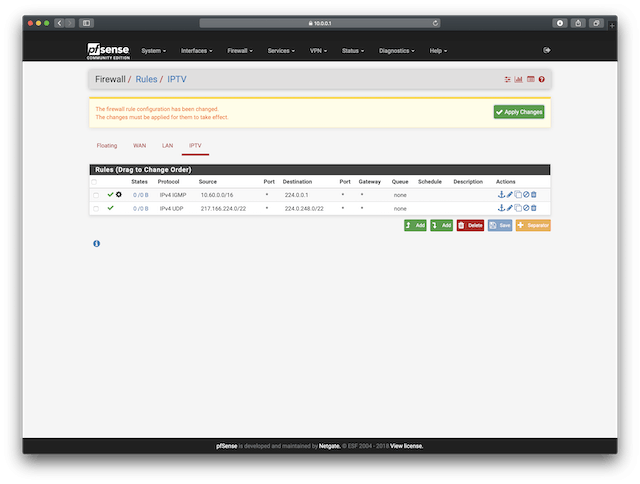Click the green pass checkmark on IGMP rule
The height and width of the screenshot is (484, 640).
pos(110,195)
